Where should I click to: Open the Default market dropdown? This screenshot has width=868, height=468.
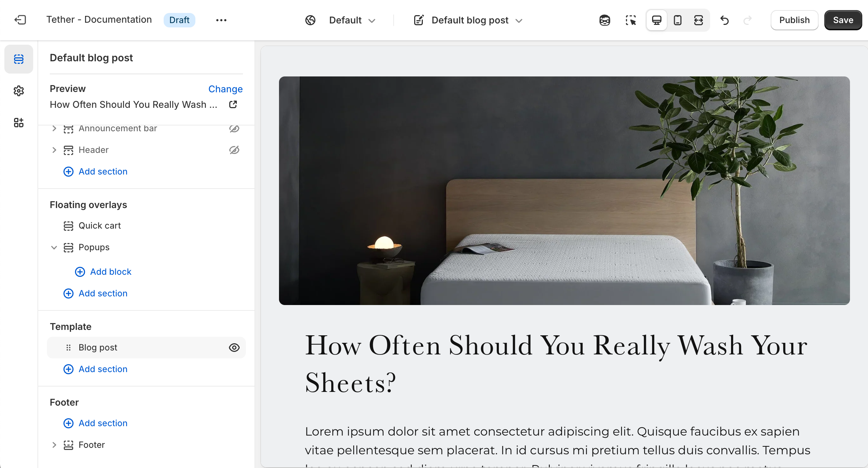coord(352,20)
